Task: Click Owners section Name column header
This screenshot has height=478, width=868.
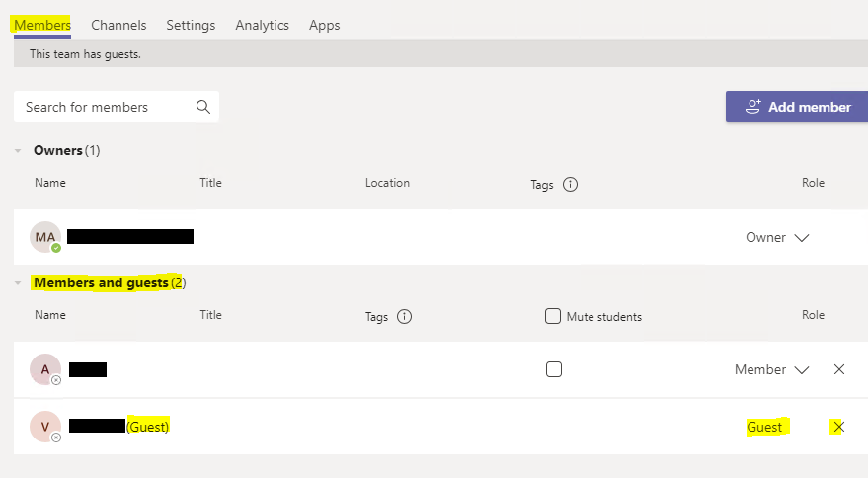Action: click(50, 183)
